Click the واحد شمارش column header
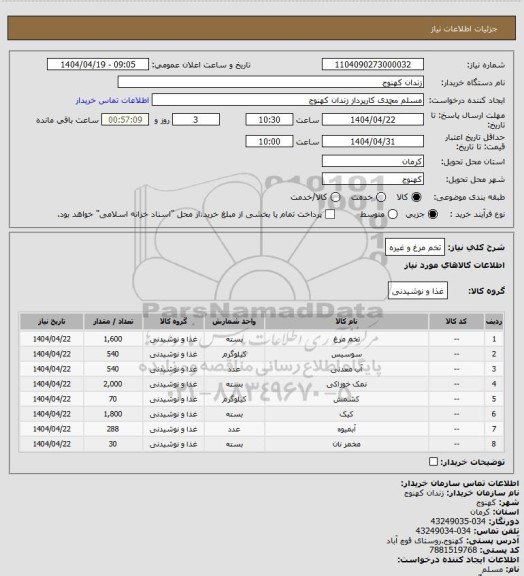Image resolution: width=524 pixels, height=576 pixels. click(234, 321)
